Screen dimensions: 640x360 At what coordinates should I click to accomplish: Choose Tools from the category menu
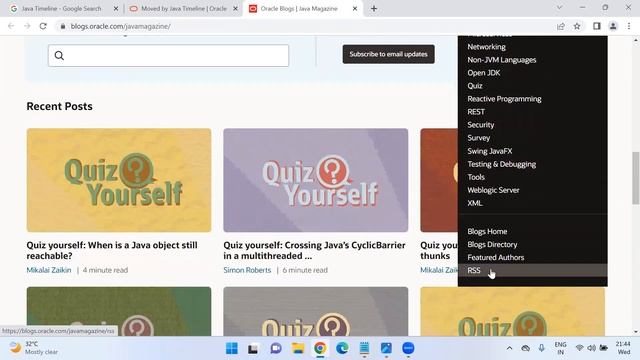pos(476,177)
